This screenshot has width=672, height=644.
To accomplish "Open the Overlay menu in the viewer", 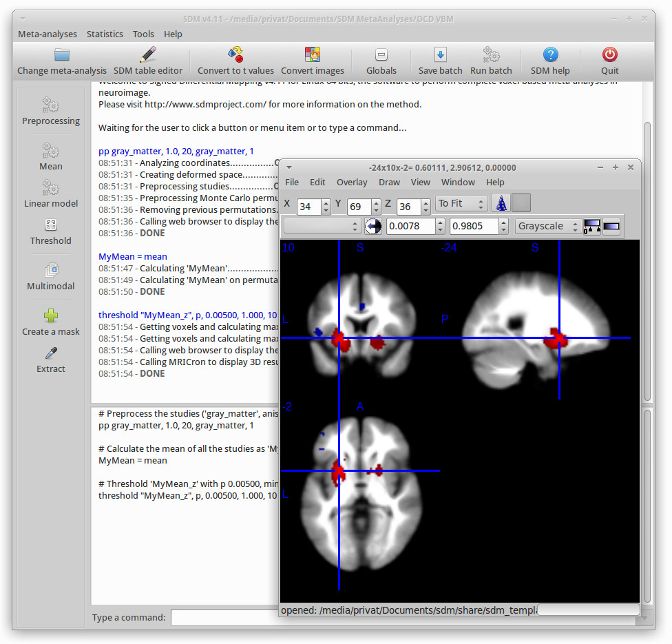I will point(352,182).
